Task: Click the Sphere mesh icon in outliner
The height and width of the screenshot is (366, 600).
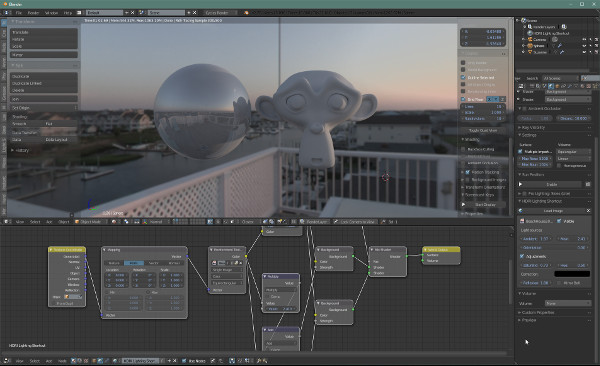Action: [x=530, y=46]
